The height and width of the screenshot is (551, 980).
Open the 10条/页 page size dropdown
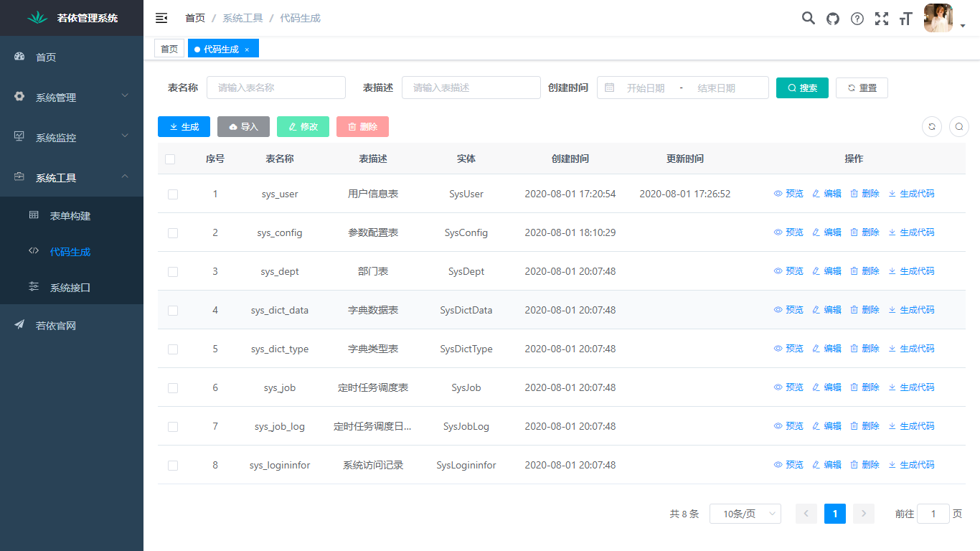(745, 514)
